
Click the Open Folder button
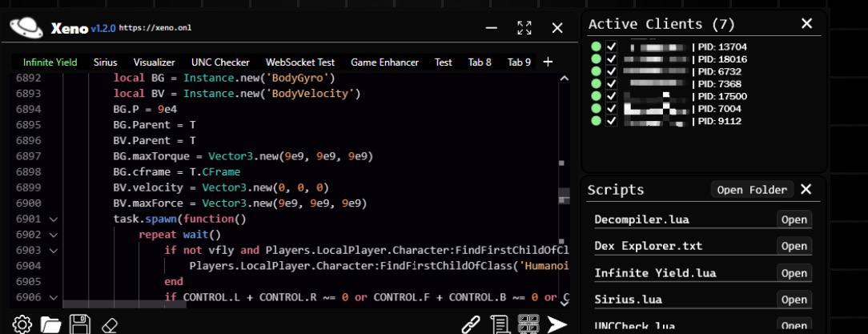pyautogui.click(x=752, y=190)
